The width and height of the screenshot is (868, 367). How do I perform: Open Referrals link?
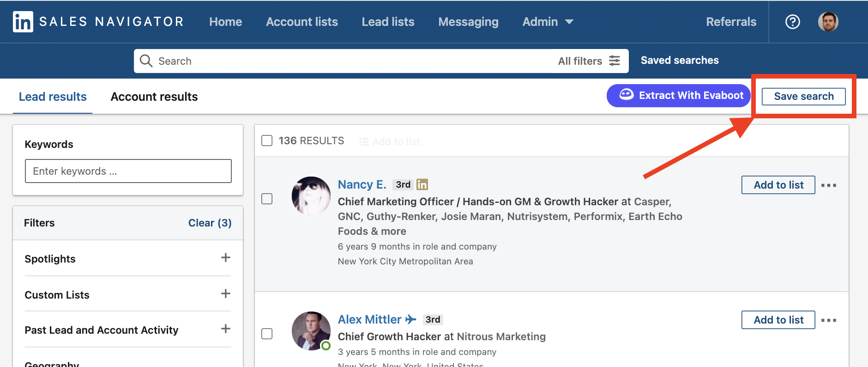(x=731, y=22)
